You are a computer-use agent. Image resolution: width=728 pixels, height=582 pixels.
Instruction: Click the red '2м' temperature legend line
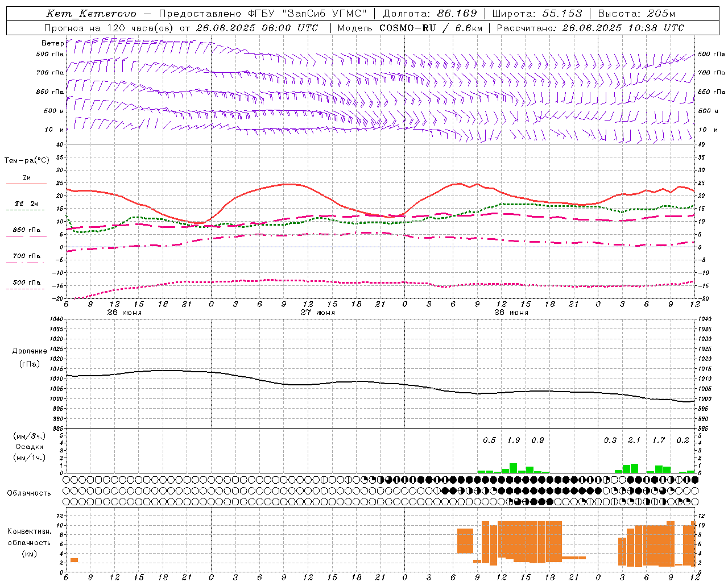click(26, 184)
